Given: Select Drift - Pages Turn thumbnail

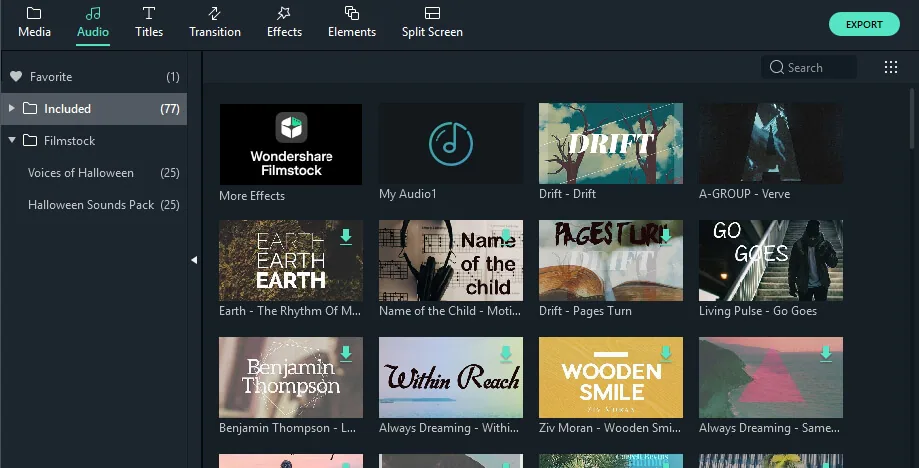Looking at the screenshot, I should pyautogui.click(x=611, y=261).
